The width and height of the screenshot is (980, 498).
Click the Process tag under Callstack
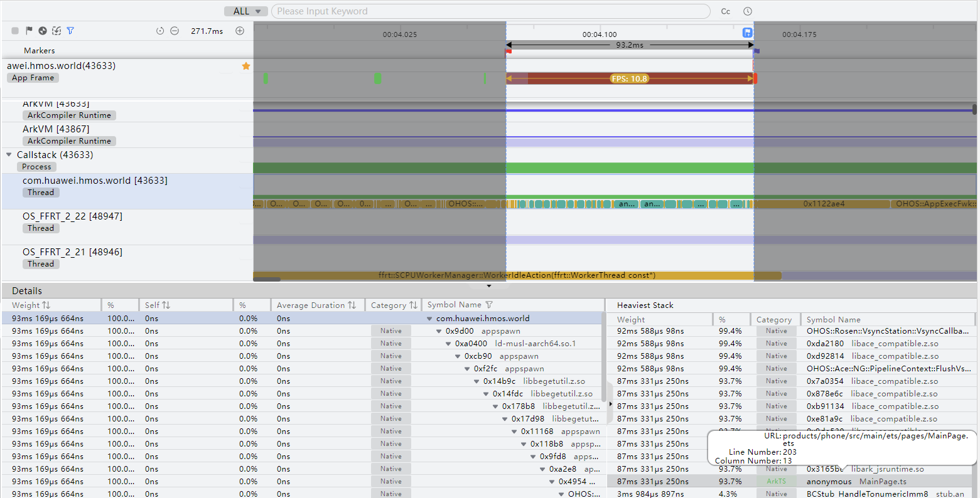click(36, 167)
